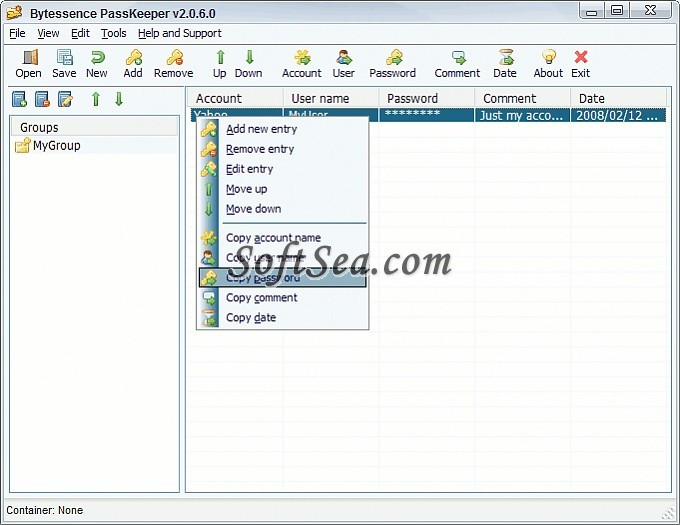
Task: Minimize the PassKeeper window
Action: [x=592, y=11]
